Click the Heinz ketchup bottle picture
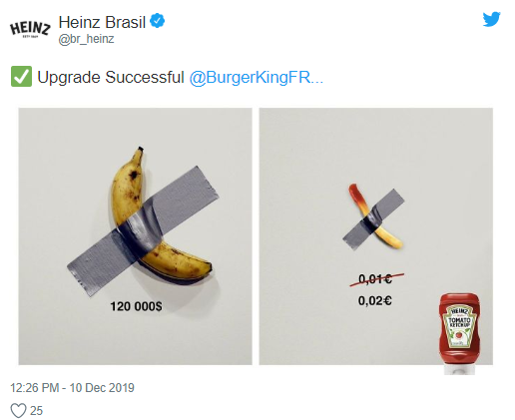 459,333
